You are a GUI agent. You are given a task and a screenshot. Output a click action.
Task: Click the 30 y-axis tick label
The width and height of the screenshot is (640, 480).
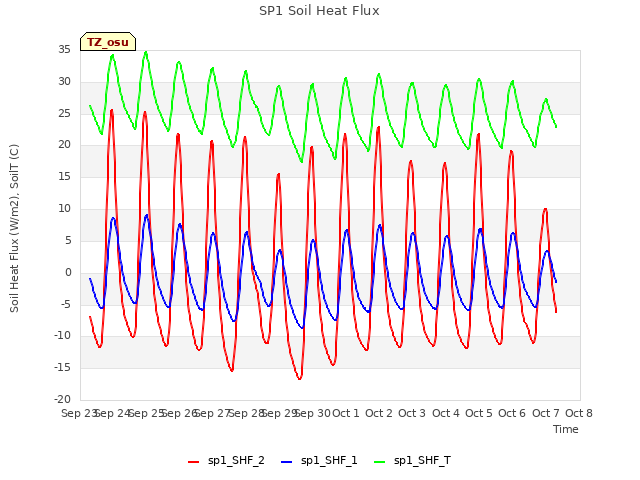64,82
